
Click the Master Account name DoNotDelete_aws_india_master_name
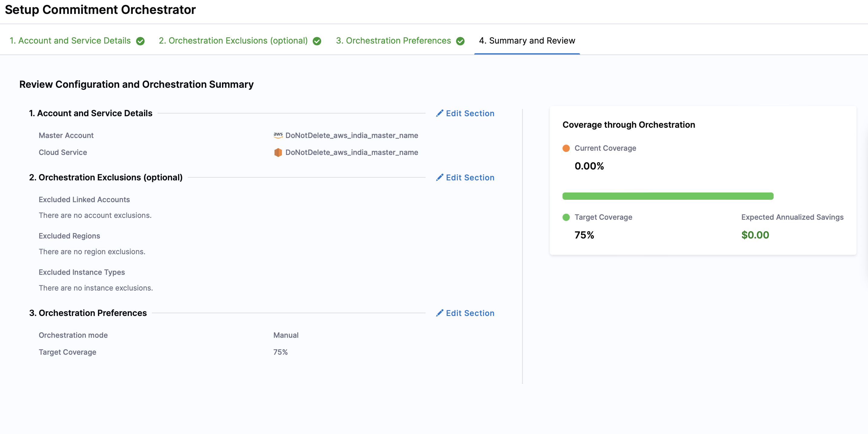click(x=351, y=135)
